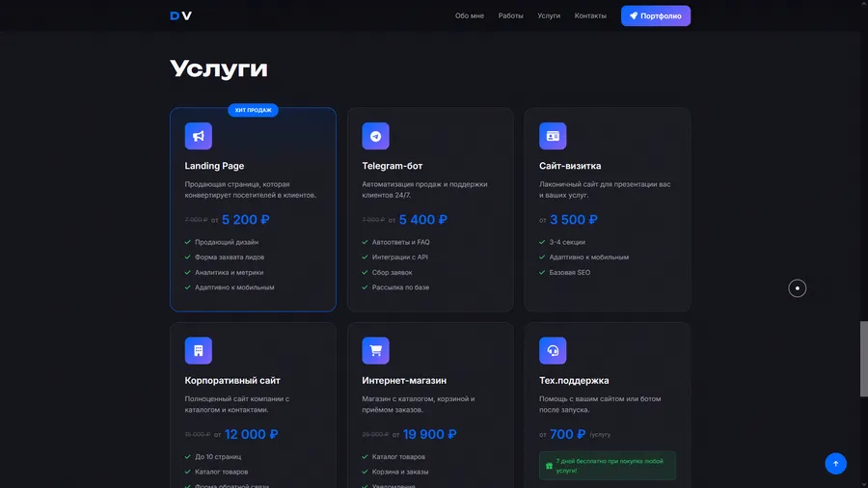Select the Сайт-визитка title

(x=570, y=166)
